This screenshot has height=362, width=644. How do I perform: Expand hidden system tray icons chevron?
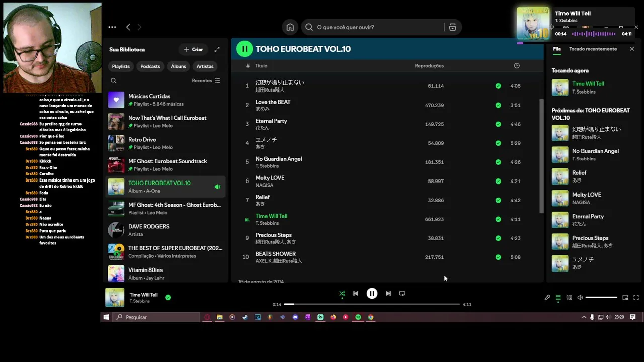[584, 317]
